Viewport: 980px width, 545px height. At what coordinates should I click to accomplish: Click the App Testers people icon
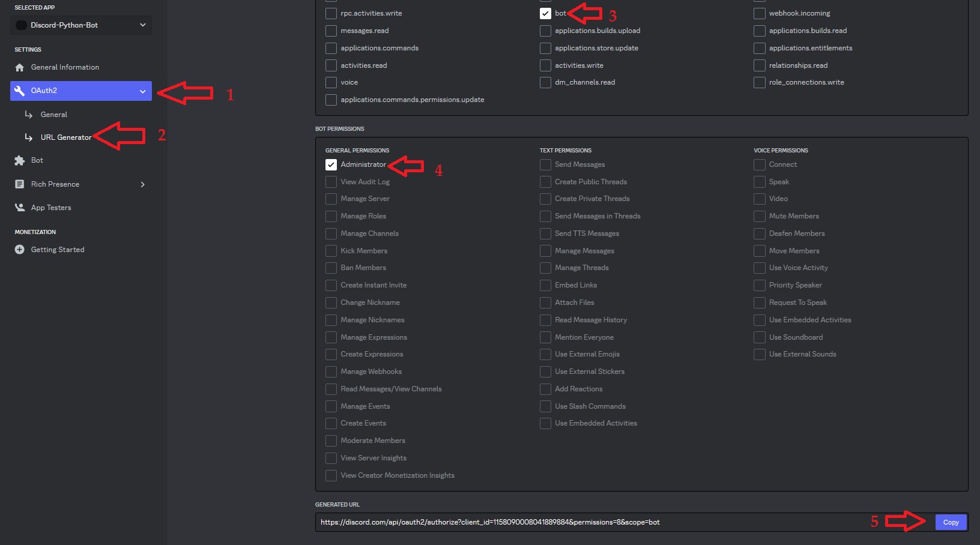20,208
